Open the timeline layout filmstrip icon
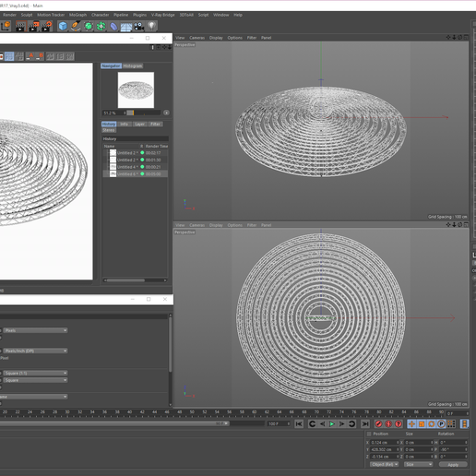Screen dimensions: 476x476 [x=464, y=424]
